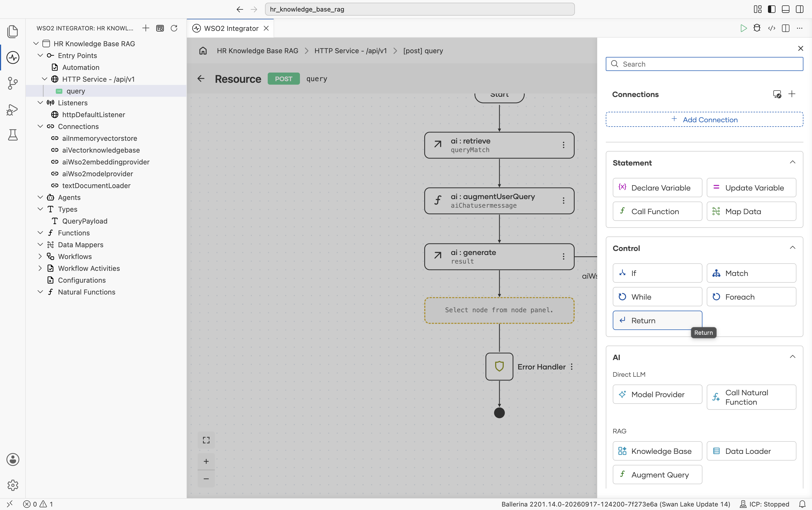Collapse the Entry Points tree node
The image size is (812, 510).
[x=40, y=55]
